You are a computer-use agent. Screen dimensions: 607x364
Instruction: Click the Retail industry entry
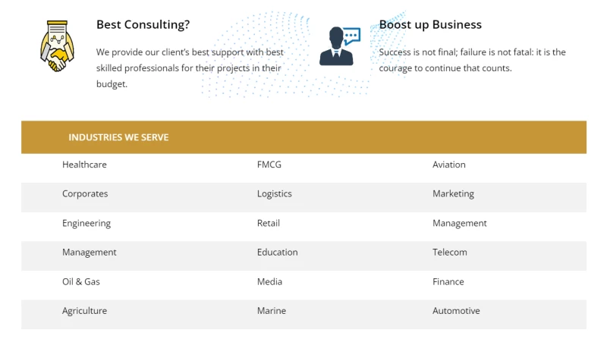click(268, 224)
